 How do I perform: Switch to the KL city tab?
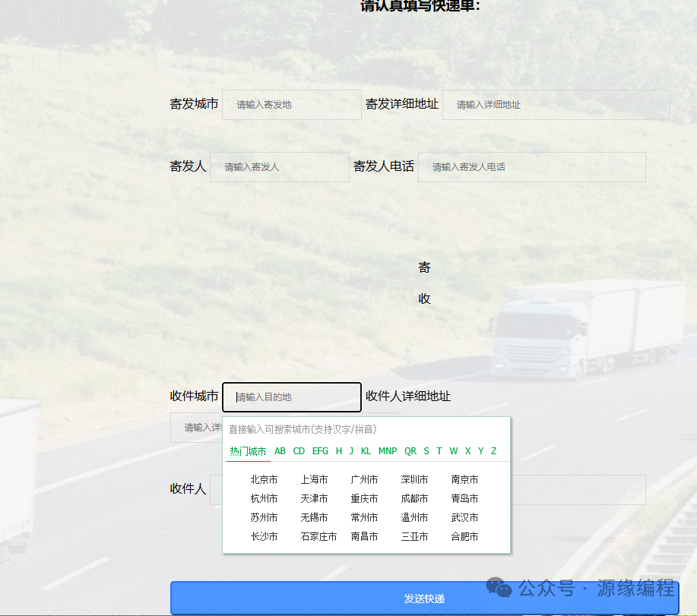366,451
